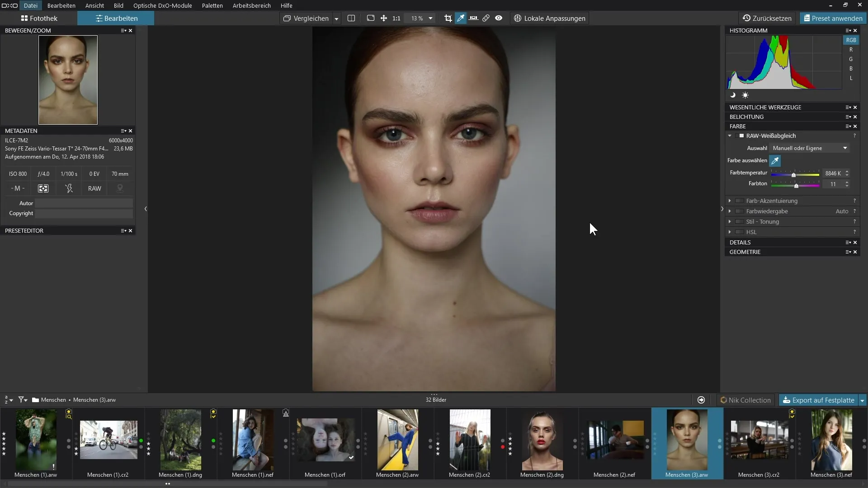
Task: Open the Hilfe menu
Action: [287, 5]
